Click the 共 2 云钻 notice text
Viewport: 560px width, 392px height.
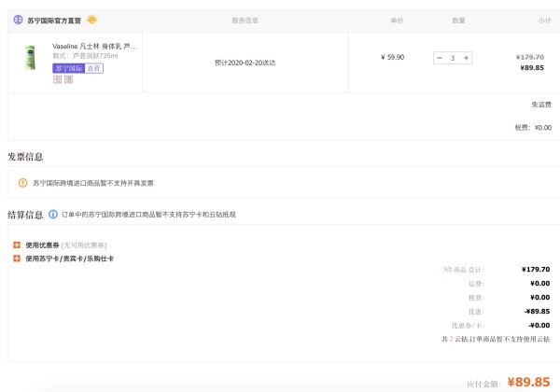point(496,339)
